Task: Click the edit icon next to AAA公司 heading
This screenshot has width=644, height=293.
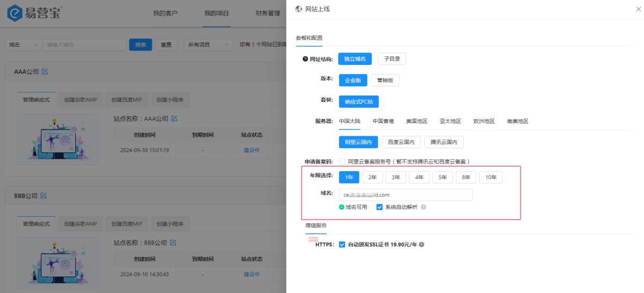Action: click(x=45, y=71)
